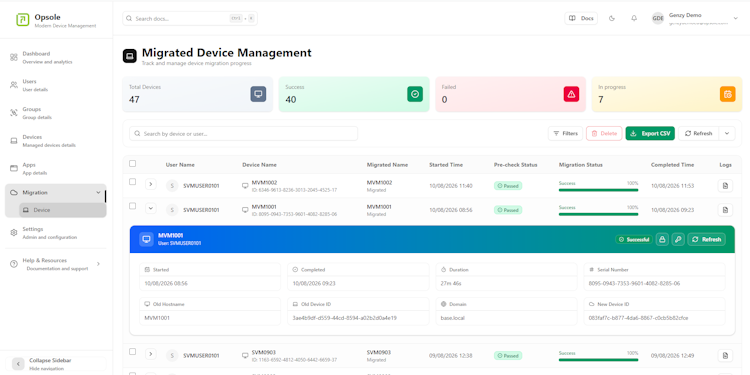Open Groups in the sidebar
750x375 pixels.
56,113
